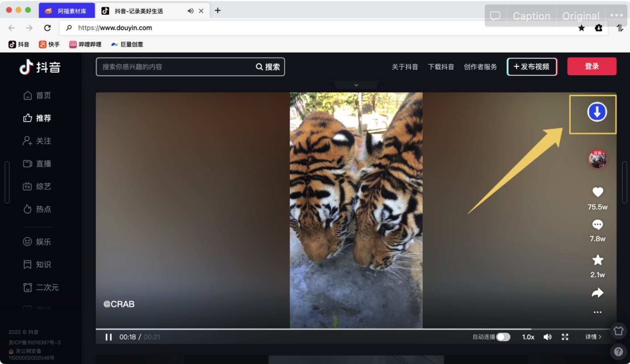Toggle the 自动连播 autoplay switch
The height and width of the screenshot is (364, 630).
click(503, 337)
